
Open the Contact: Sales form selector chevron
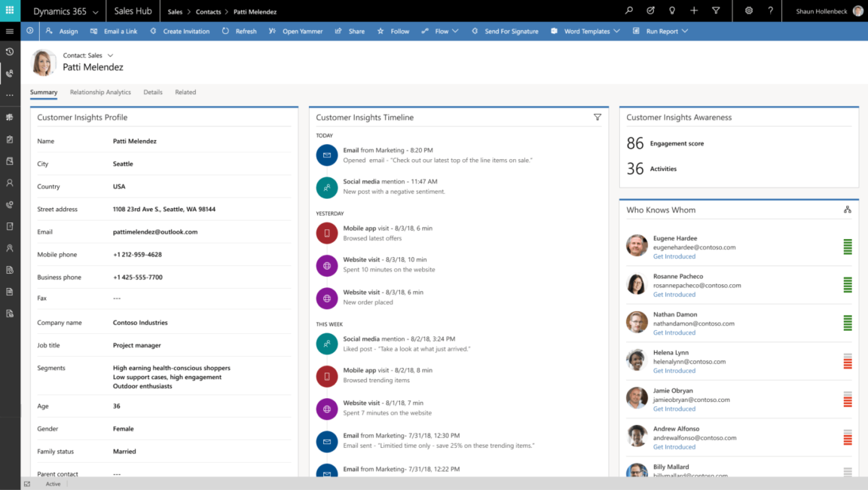pyautogui.click(x=108, y=54)
